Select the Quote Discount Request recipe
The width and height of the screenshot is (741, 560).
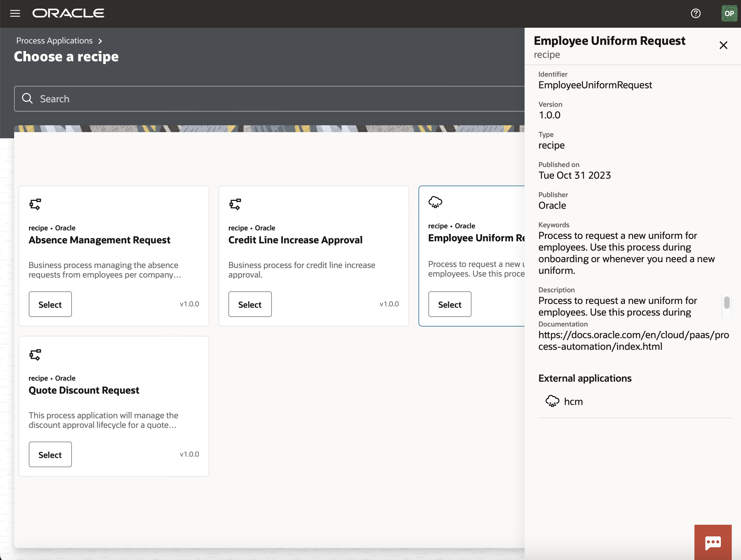(x=50, y=455)
